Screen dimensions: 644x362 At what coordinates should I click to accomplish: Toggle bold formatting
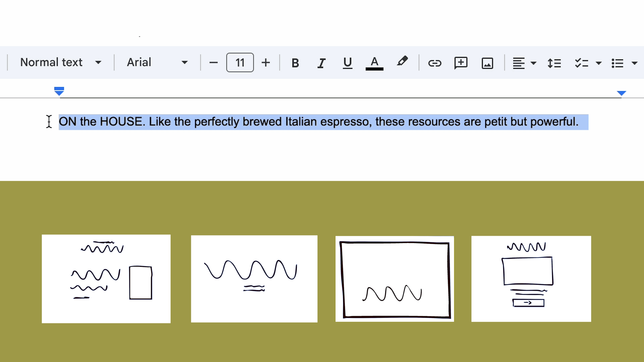295,63
